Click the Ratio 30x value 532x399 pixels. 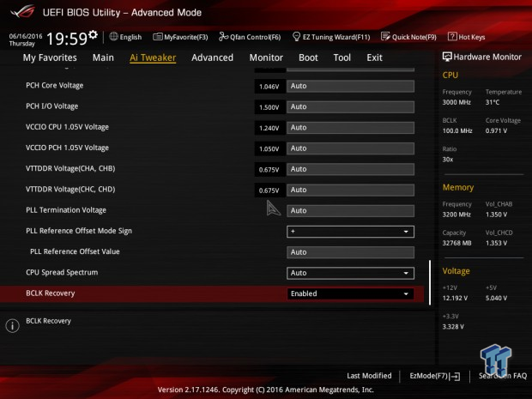tap(448, 159)
